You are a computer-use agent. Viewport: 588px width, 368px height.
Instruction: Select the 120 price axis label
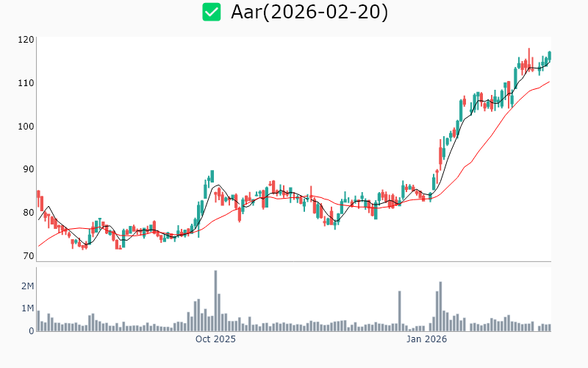[x=26, y=40]
